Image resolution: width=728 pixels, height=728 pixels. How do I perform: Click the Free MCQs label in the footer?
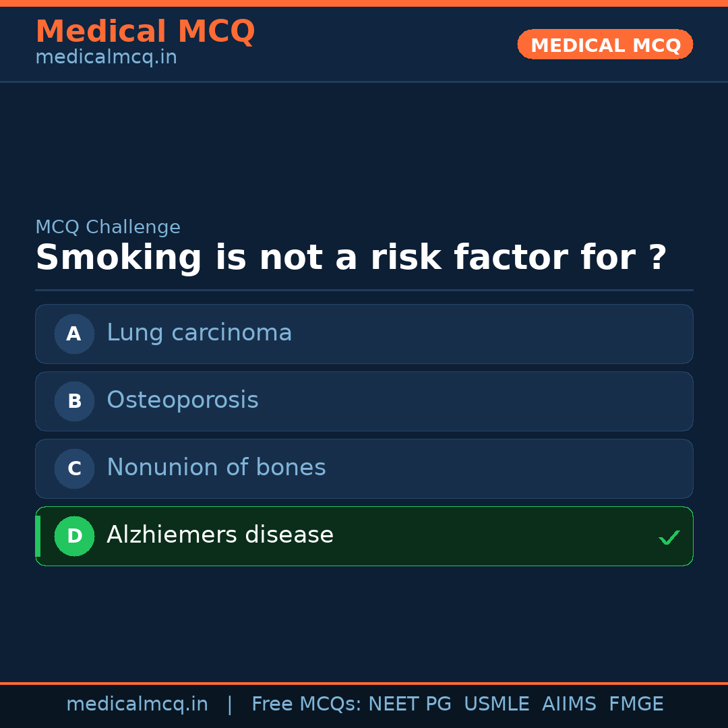[x=307, y=704]
